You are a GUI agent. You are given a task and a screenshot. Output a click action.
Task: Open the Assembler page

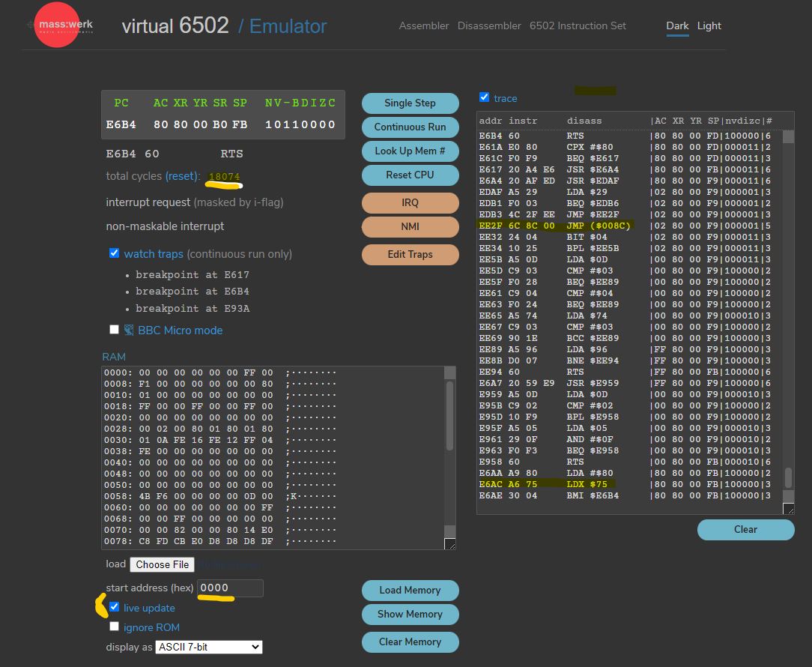424,25
